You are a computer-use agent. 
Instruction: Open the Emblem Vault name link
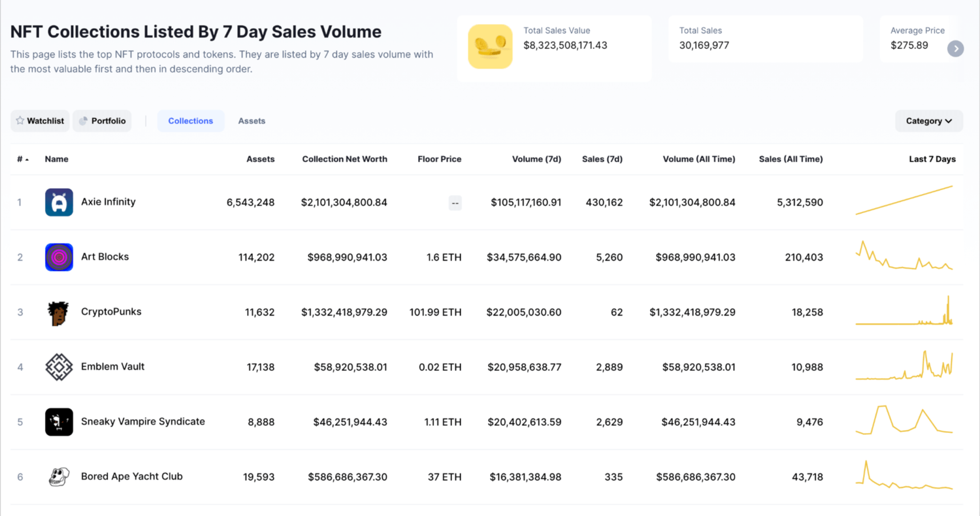point(113,366)
